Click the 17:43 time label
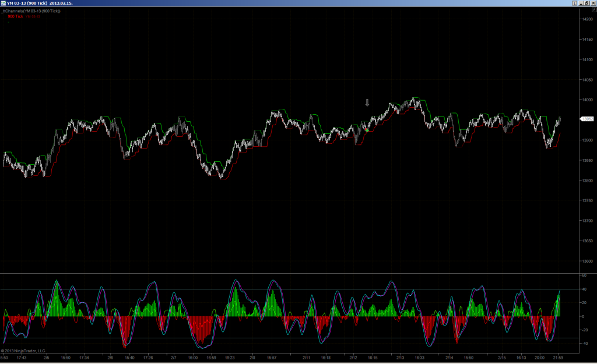 point(22,358)
